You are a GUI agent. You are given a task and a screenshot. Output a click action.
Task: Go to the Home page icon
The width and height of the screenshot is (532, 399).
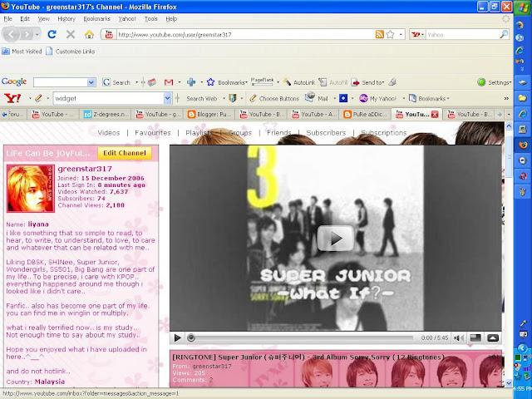pos(89,34)
